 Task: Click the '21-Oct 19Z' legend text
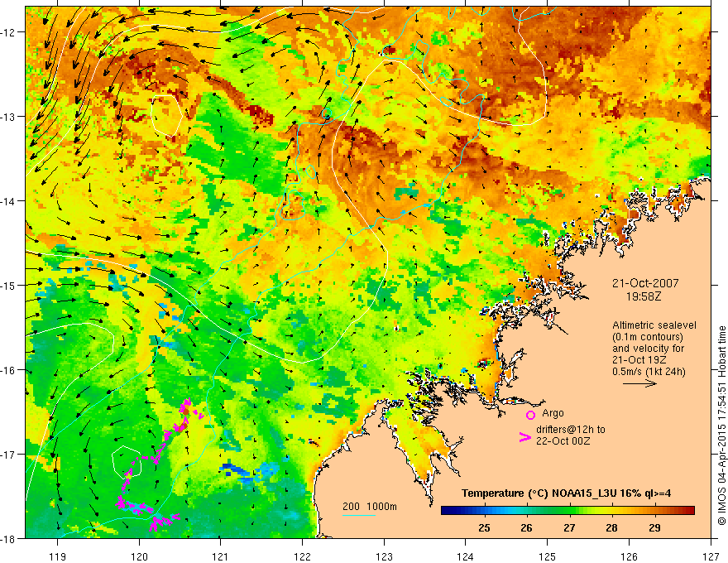639,360
